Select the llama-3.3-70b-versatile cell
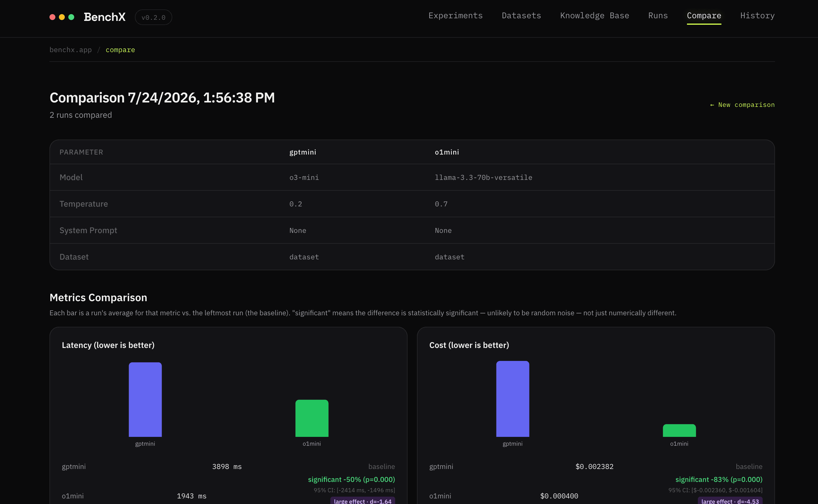818x504 pixels. [483, 177]
